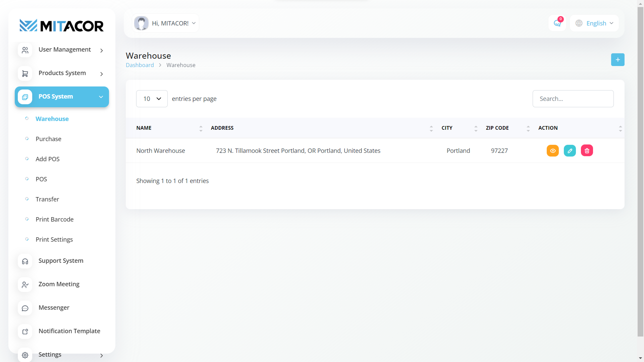Click the red trash delete icon
Screen dimensions: 644x362
point(587,151)
